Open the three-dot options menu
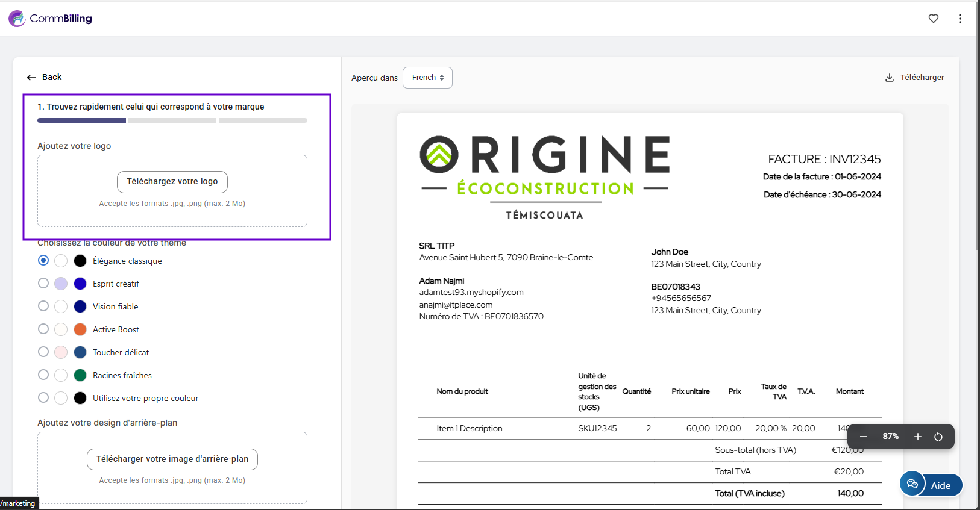Viewport: 980px width, 510px height. (960, 19)
